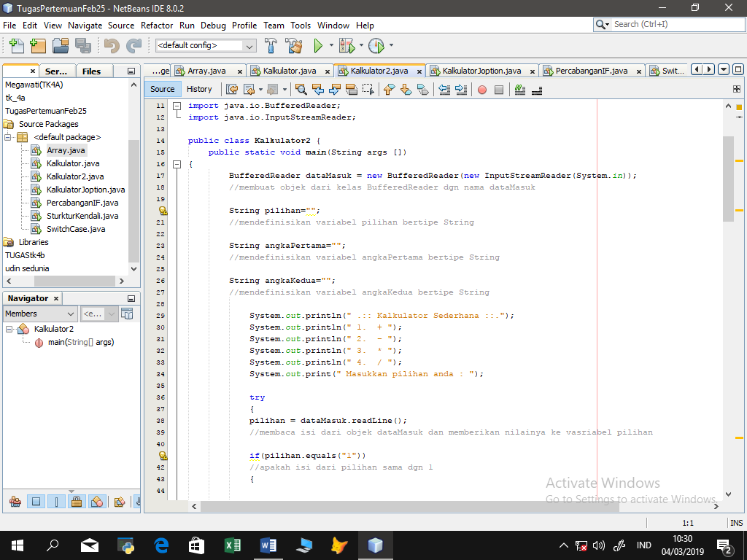Select the Find Selection magnifier icon
Image resolution: width=747 pixels, height=560 pixels.
(301, 88)
